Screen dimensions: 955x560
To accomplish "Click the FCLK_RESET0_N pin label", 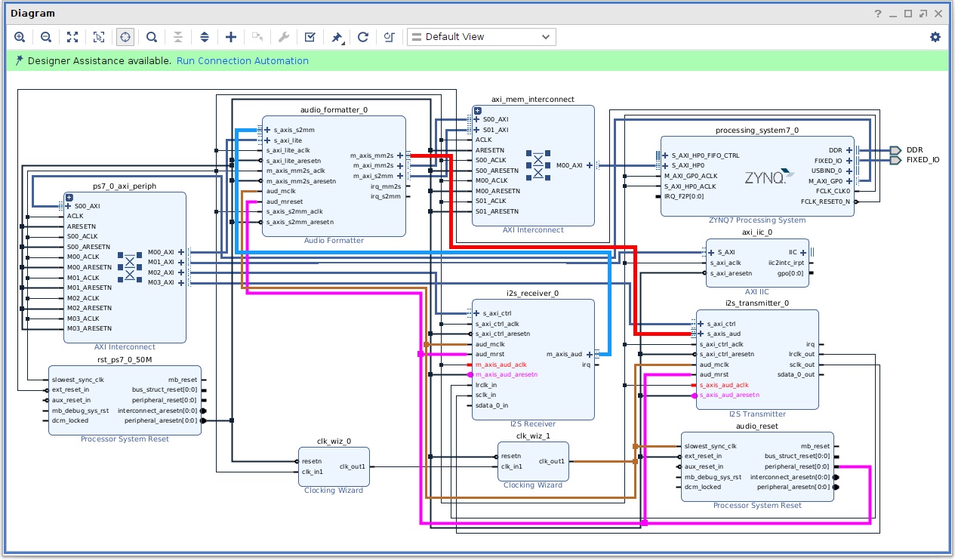I will (x=825, y=202).
